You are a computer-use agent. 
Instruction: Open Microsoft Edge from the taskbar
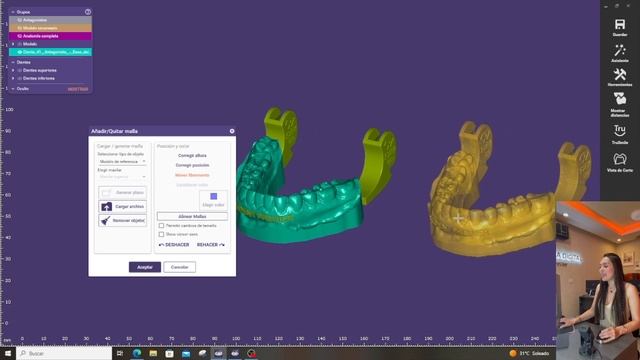(x=137, y=353)
